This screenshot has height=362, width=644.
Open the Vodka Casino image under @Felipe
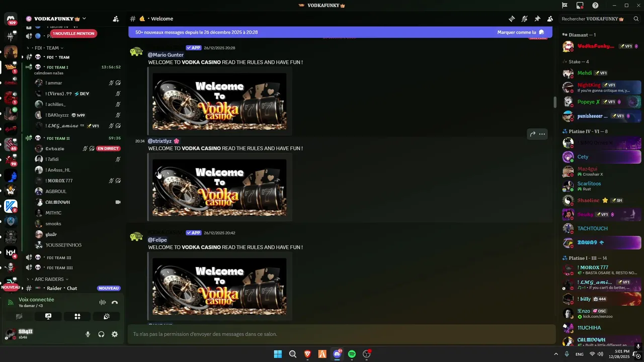click(219, 287)
